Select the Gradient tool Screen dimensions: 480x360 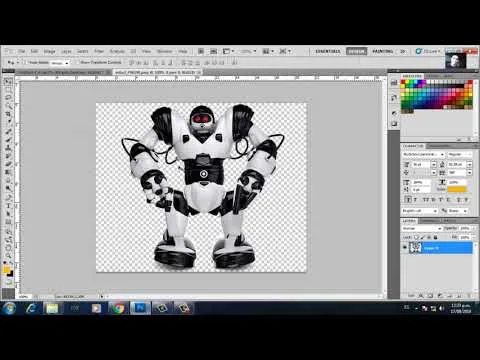point(8,172)
